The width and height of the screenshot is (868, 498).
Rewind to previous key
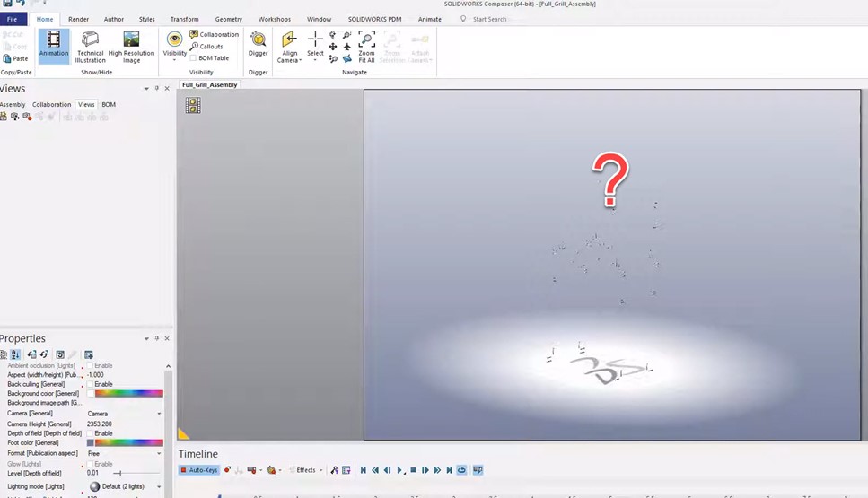point(375,470)
